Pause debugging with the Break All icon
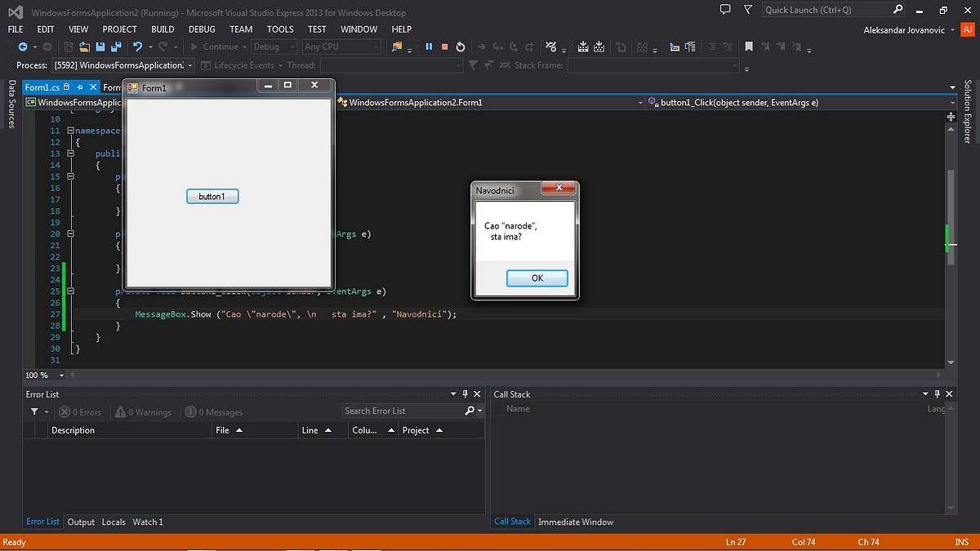 (x=429, y=47)
